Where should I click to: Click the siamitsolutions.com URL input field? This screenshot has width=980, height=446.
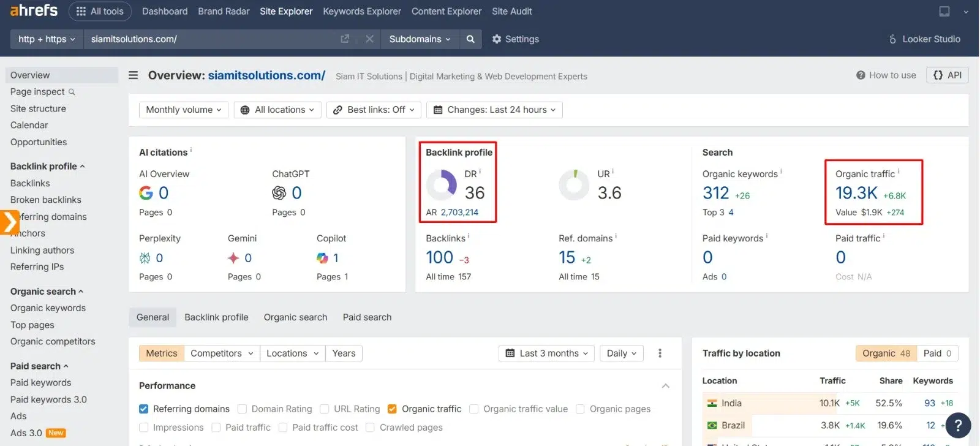208,39
